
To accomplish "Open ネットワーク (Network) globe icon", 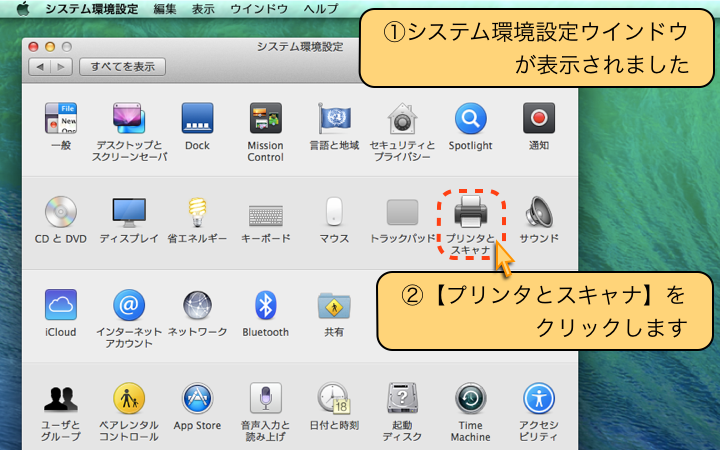I will pyautogui.click(x=197, y=305).
